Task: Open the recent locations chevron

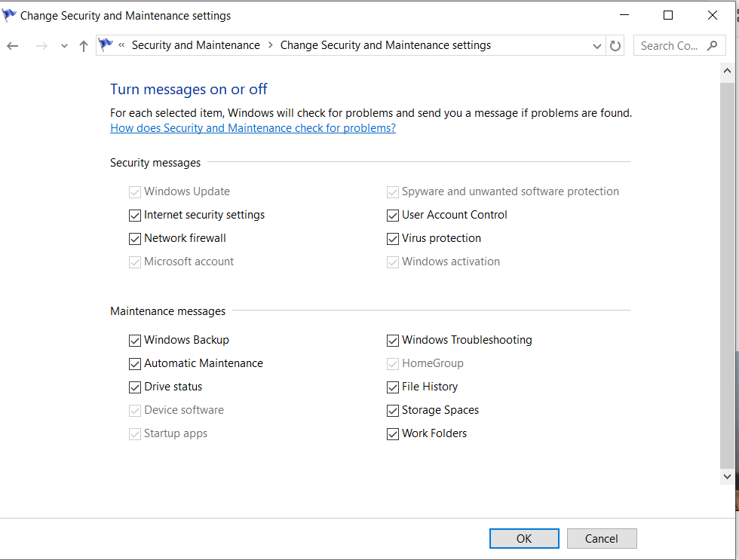Action: pos(64,46)
